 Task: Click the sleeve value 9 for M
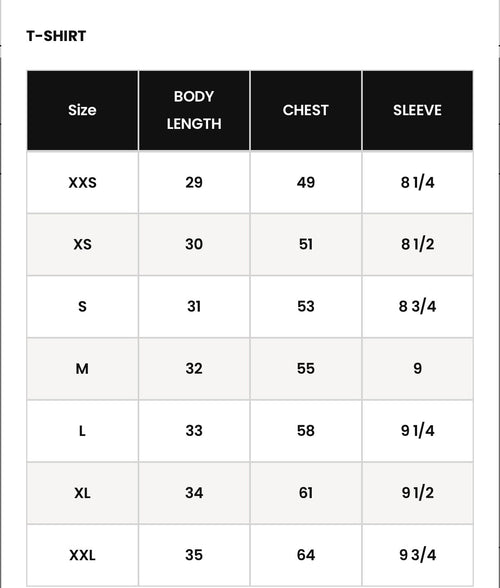(417, 369)
